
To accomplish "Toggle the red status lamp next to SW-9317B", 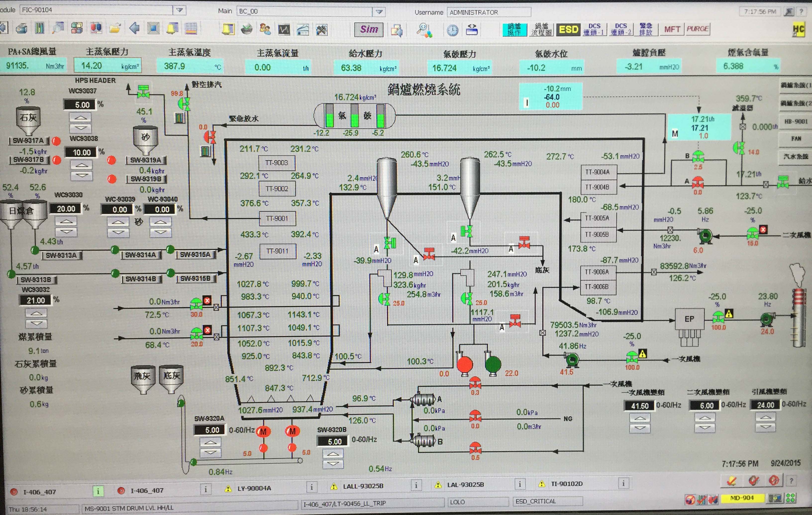I will pos(57,160).
